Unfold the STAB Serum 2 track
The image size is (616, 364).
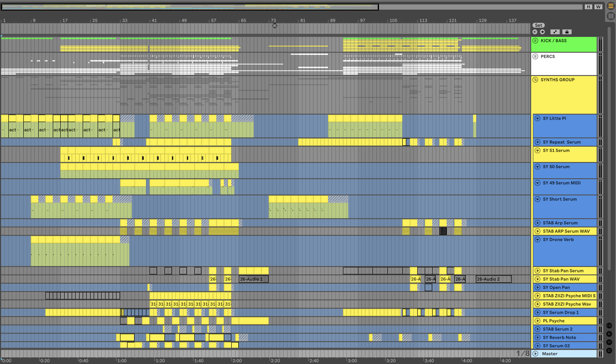point(538,329)
